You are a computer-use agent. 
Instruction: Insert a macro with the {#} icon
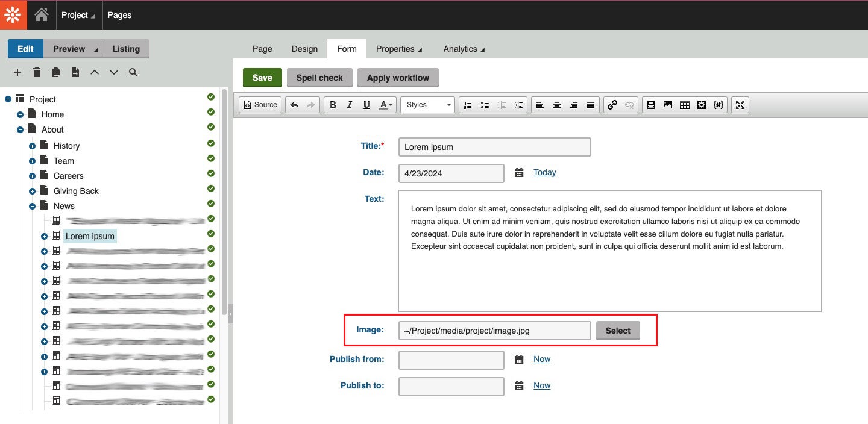coord(719,104)
